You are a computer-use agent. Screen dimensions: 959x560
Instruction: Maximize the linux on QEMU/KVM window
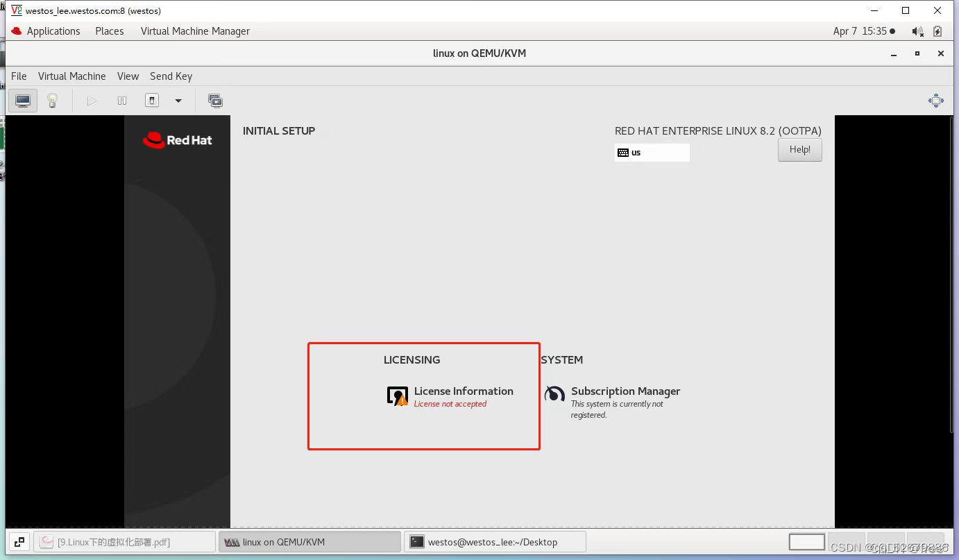[917, 53]
